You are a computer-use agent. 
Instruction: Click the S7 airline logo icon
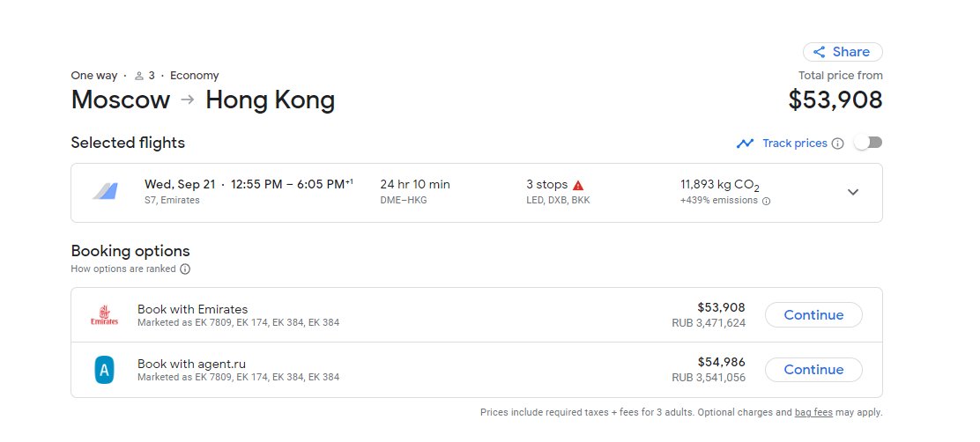click(x=105, y=192)
